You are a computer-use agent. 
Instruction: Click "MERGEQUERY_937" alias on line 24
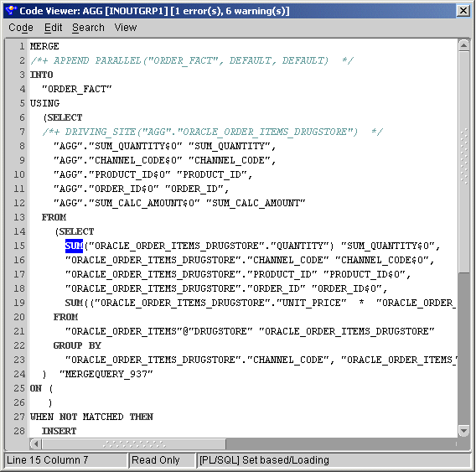tap(106, 374)
